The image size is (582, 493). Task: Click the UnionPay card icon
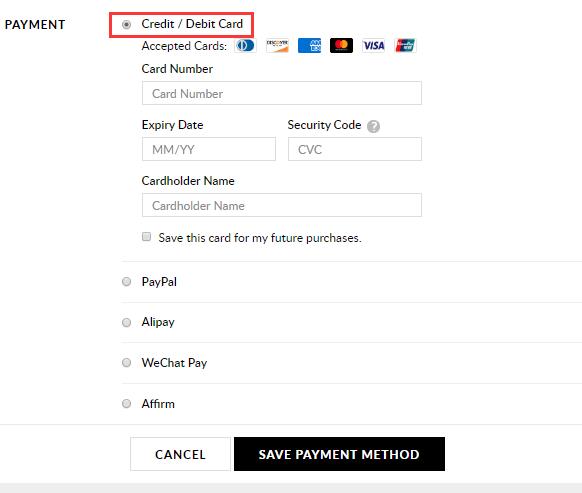[x=405, y=46]
